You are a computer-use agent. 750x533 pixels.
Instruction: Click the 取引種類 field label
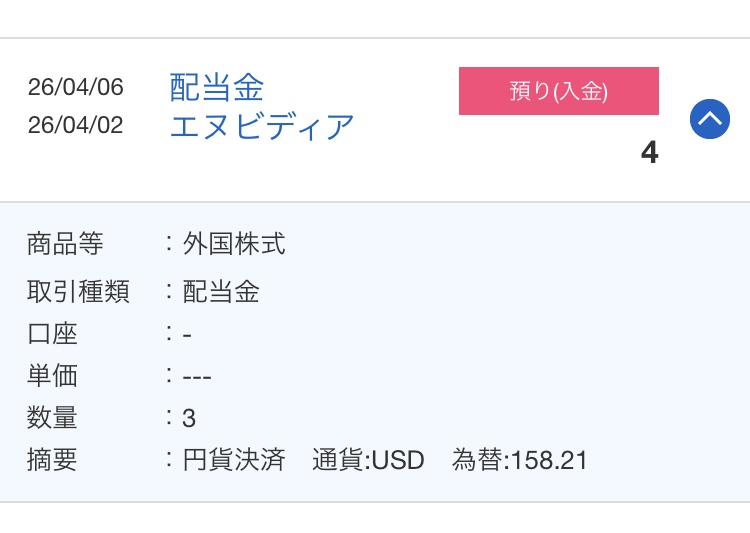[x=78, y=292]
